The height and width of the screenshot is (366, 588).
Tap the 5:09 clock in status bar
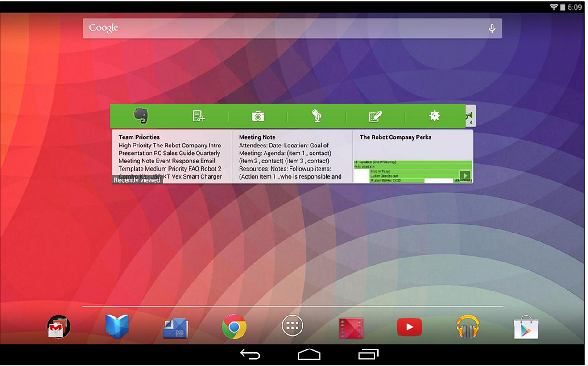point(575,7)
